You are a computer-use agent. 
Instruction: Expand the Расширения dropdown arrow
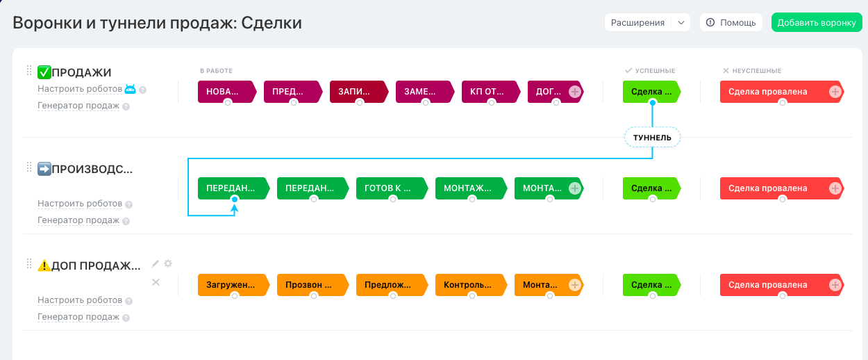(x=681, y=23)
